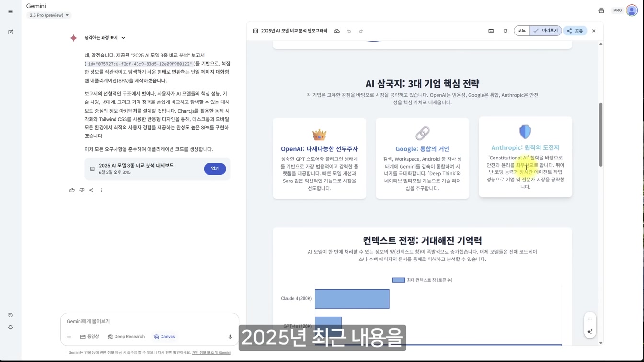Click the 열기 button on dashboard card
The image size is (644, 362).
(215, 169)
